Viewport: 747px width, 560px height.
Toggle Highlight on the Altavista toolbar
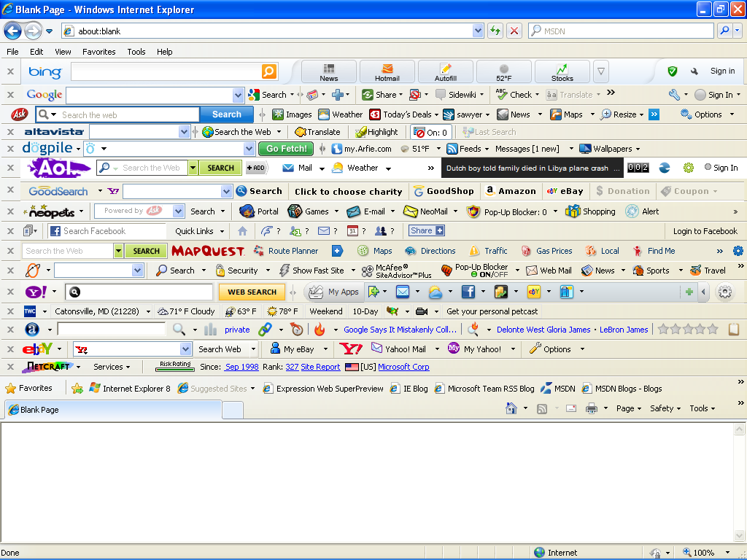(x=377, y=132)
